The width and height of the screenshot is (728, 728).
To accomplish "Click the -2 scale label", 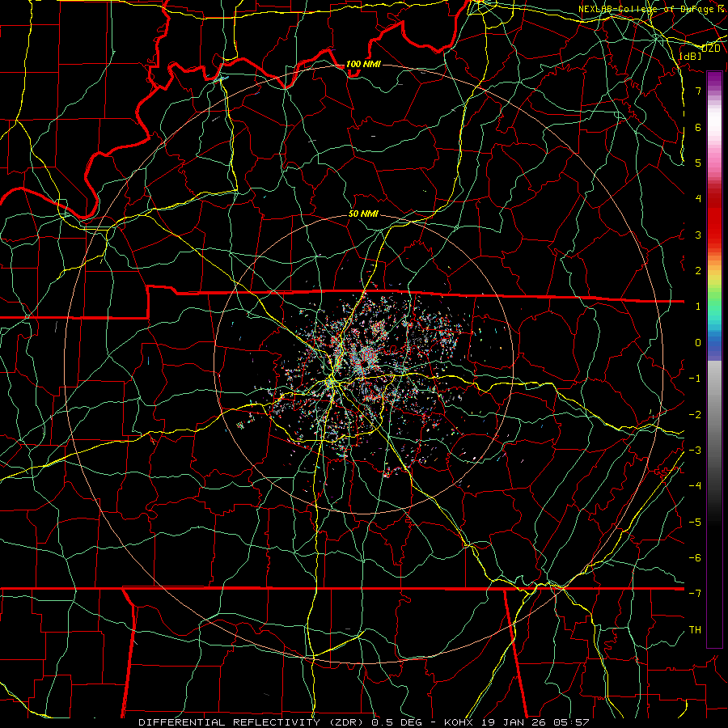I will pos(695,415).
